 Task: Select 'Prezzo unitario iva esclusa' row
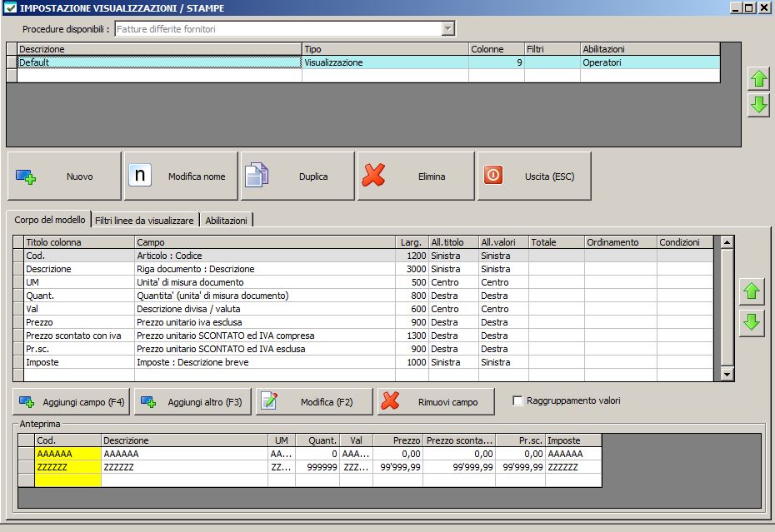coord(363,322)
